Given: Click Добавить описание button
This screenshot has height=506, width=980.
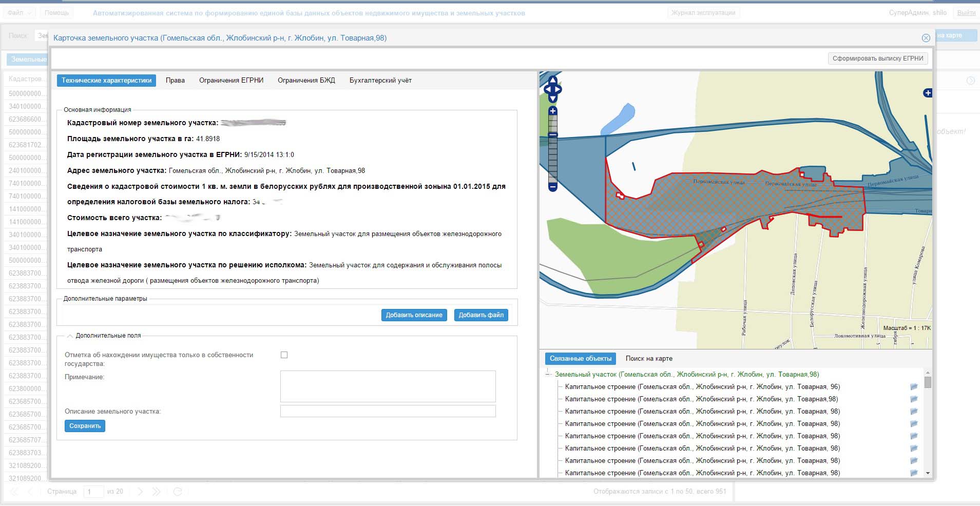Looking at the screenshot, I should pos(414,315).
